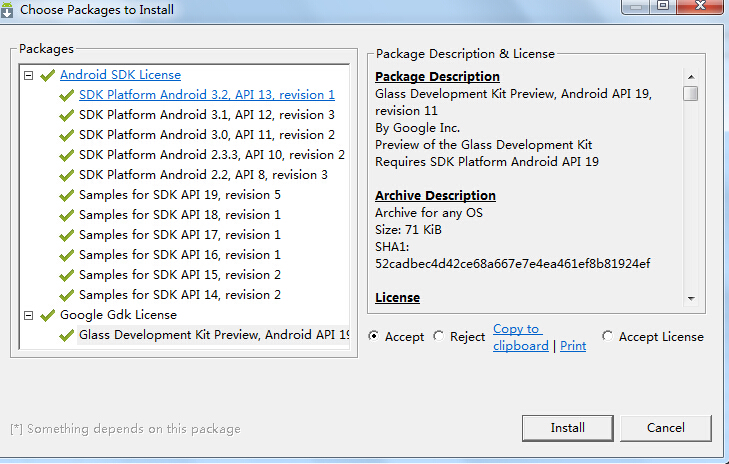Click 'Preview of the Glass Development Kit' text
This screenshot has height=464, width=729.
click(484, 145)
